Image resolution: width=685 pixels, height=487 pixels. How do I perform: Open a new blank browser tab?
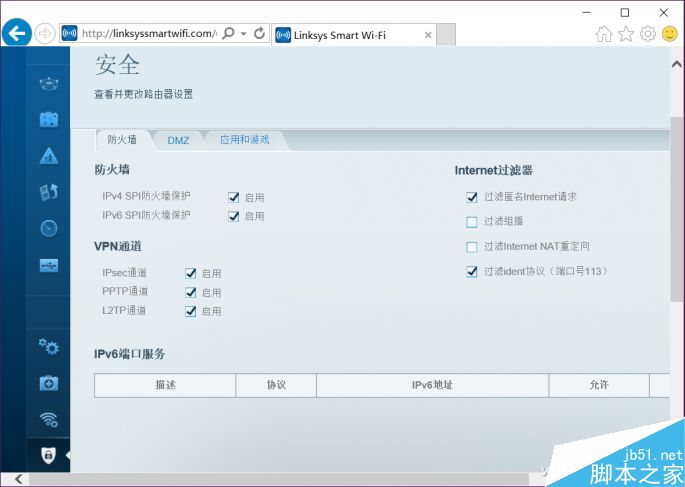click(446, 35)
